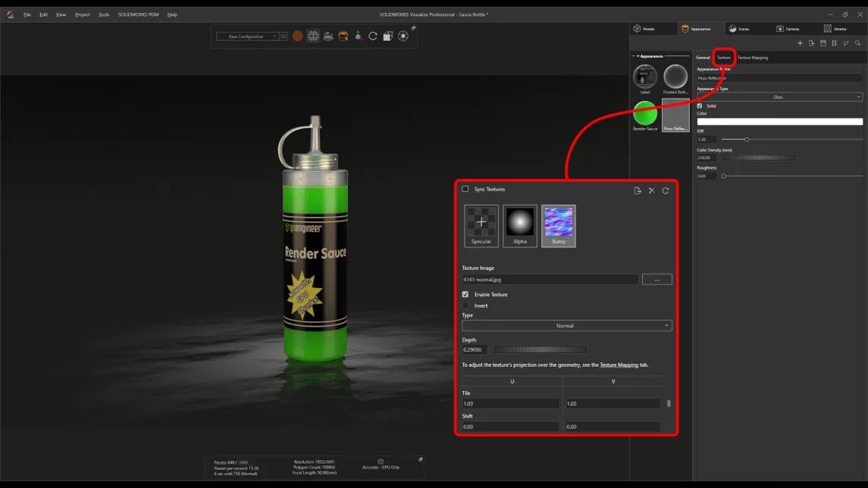Open the configuration list menu icon
Viewport: 868px width, 488px height.
point(283,36)
